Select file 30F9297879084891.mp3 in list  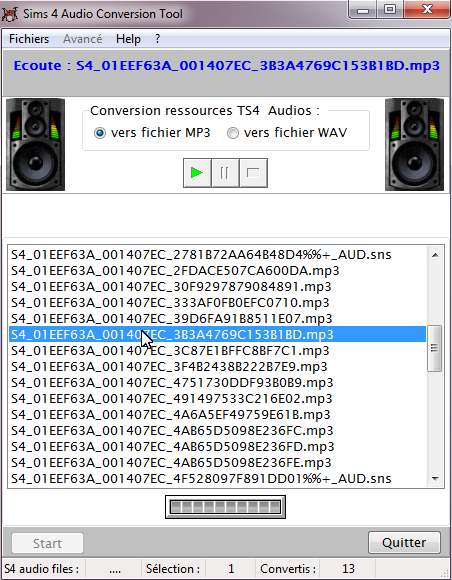tap(217, 287)
